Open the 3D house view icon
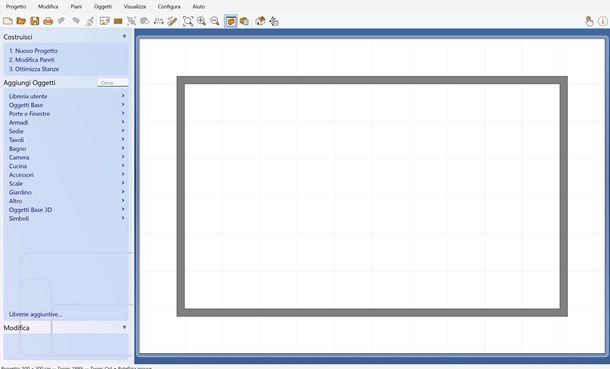The height and width of the screenshot is (369, 610). point(260,21)
